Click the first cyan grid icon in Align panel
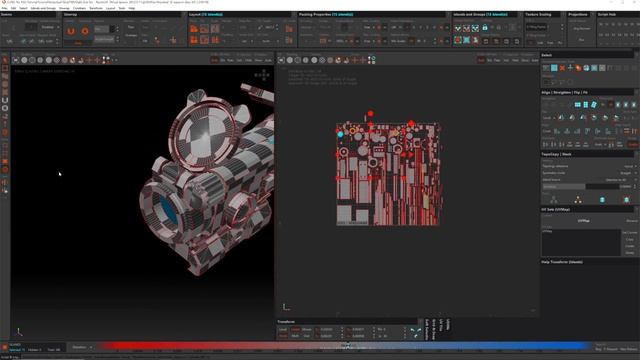640x360 pixels. 578,105
